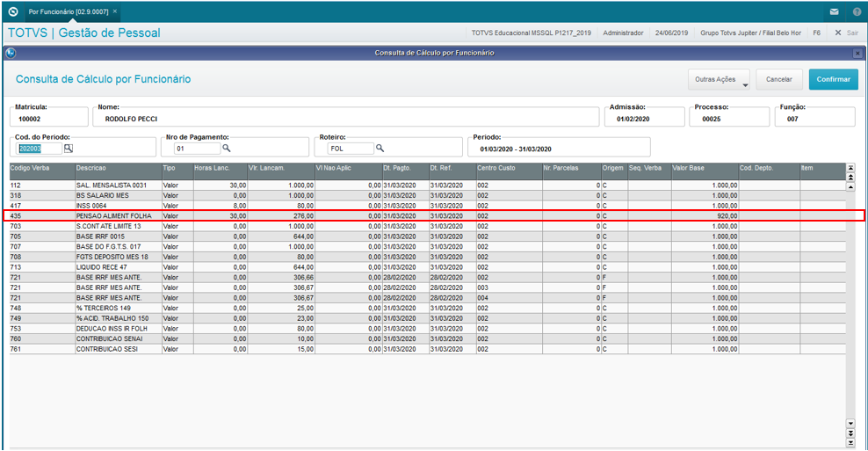
Task: Select row CONTRIBUICAO SESI
Action: [x=427, y=350]
